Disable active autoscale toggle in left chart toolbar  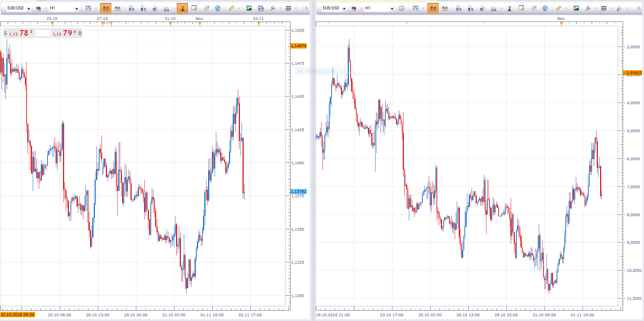183,8
